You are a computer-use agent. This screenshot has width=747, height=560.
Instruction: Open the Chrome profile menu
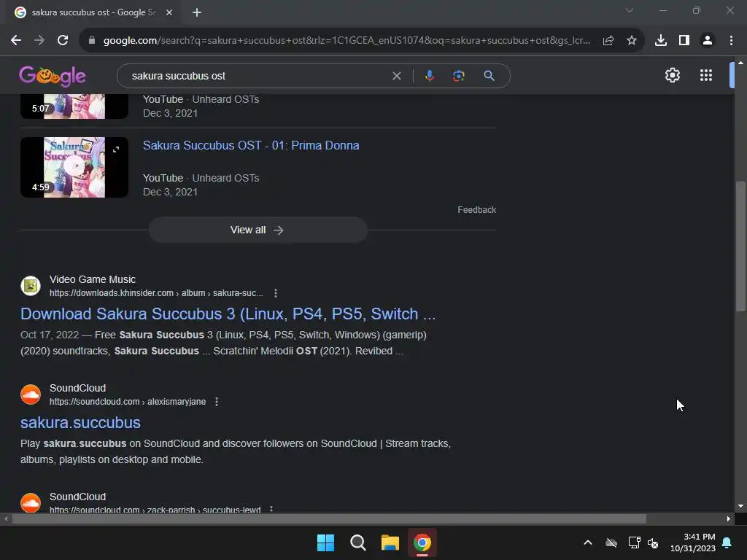[708, 41]
